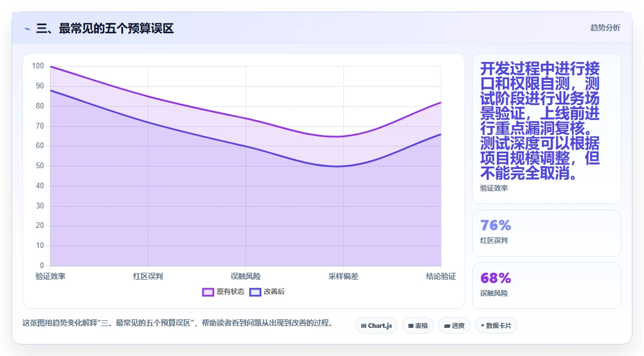Click the y-axis value 100

pyautogui.click(x=38, y=65)
